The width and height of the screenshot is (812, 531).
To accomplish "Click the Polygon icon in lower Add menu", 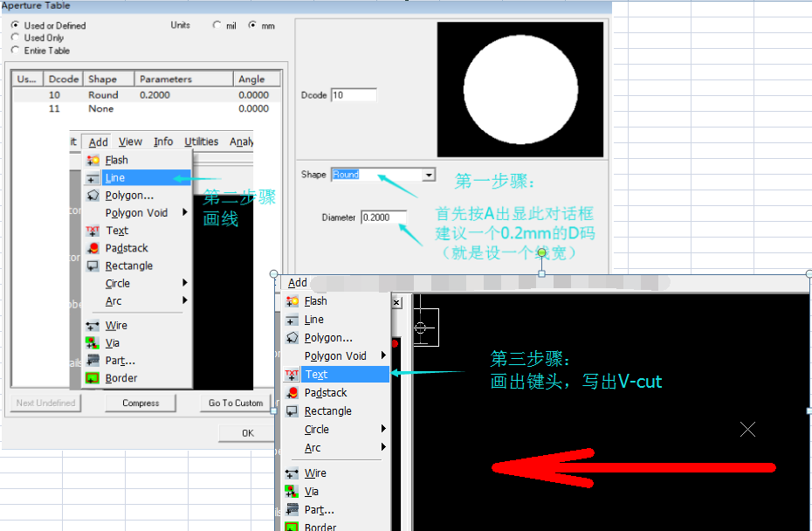I will tap(292, 338).
